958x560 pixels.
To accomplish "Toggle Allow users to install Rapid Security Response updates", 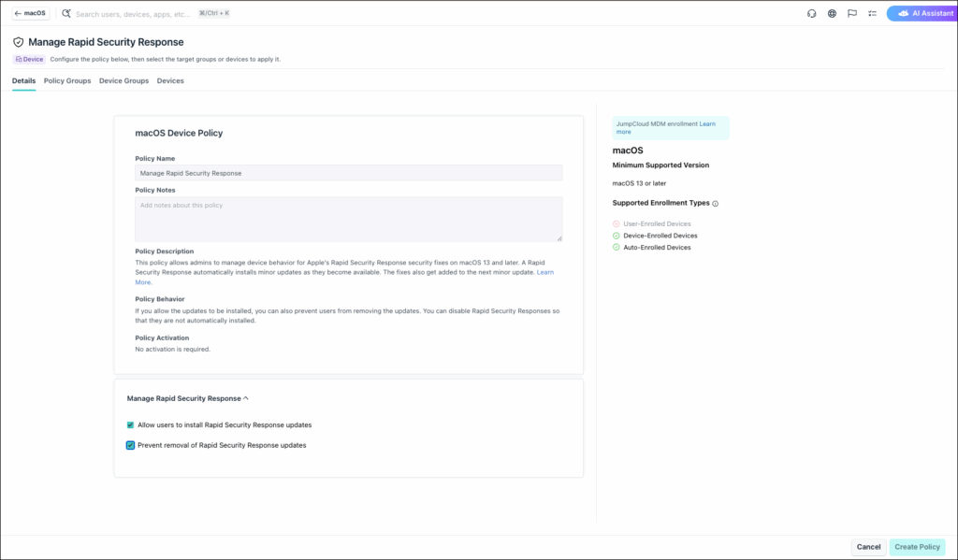I will coord(130,425).
